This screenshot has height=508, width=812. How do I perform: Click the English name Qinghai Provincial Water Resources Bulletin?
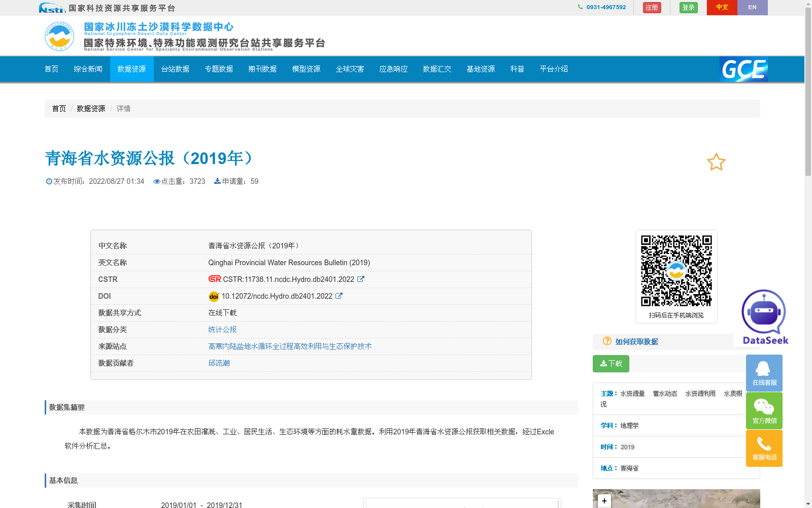289,262
